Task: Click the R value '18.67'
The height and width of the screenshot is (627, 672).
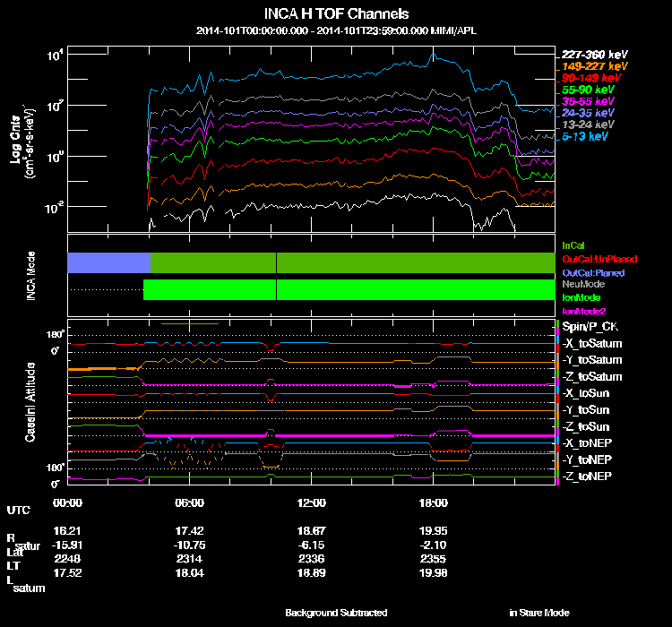Action: pyautogui.click(x=312, y=530)
